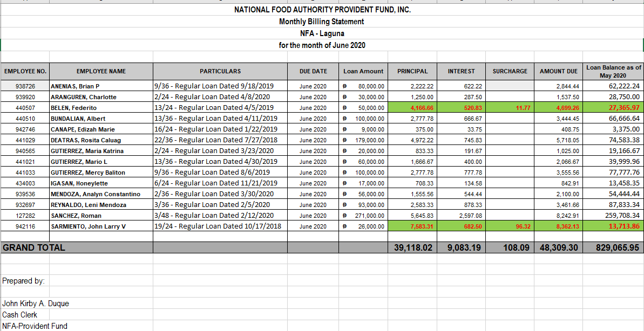This screenshot has height=331, width=644.
Task: Select DEATRAS, Rosita Caluag cell
Action: coord(101,140)
